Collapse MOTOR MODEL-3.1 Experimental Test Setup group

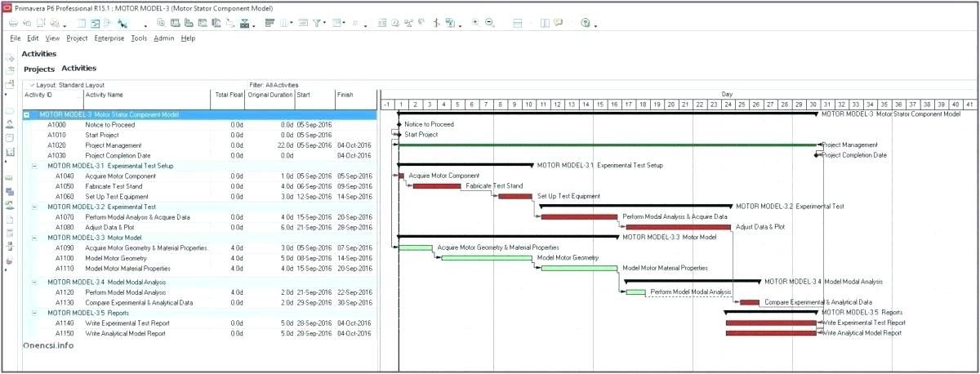34,166
